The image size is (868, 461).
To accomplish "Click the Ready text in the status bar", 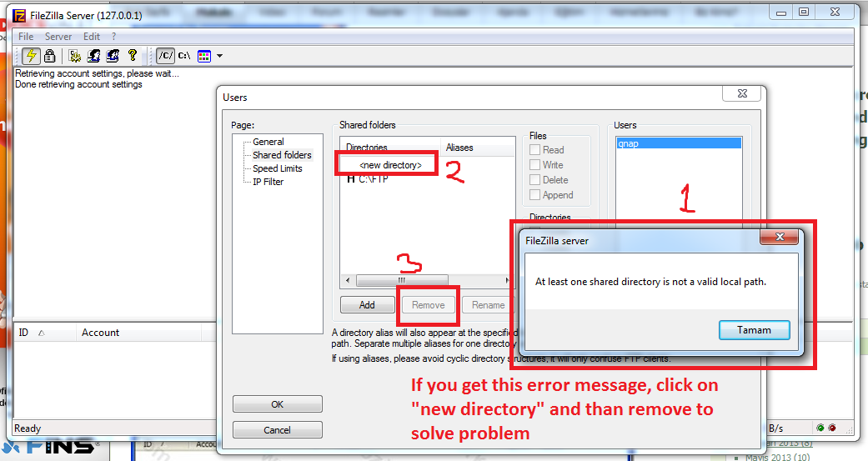I will click(28, 428).
